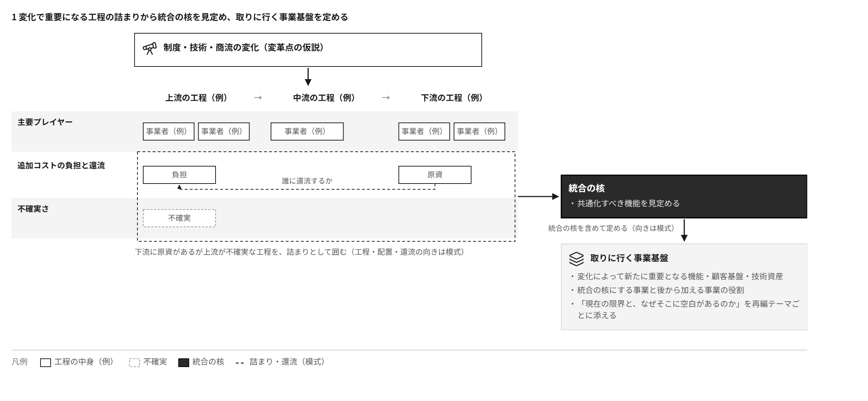
Task: Click the 統合の核 label in the legend
Action: click(208, 362)
